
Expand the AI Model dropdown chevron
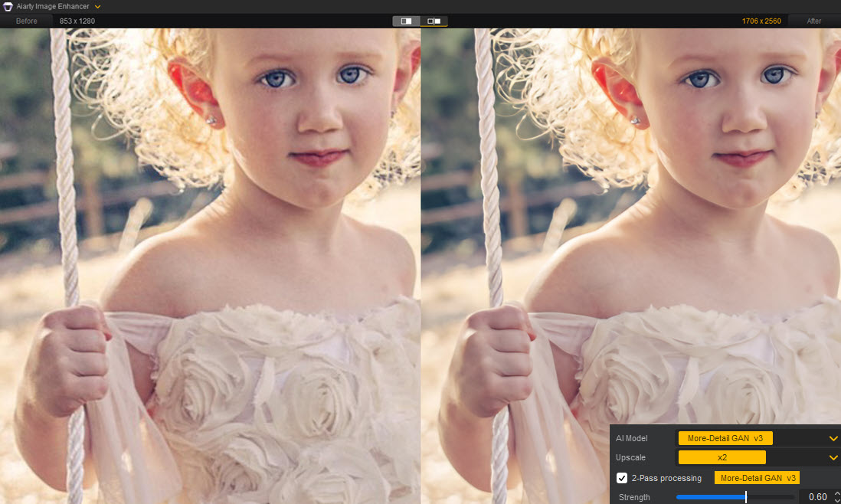click(x=833, y=438)
